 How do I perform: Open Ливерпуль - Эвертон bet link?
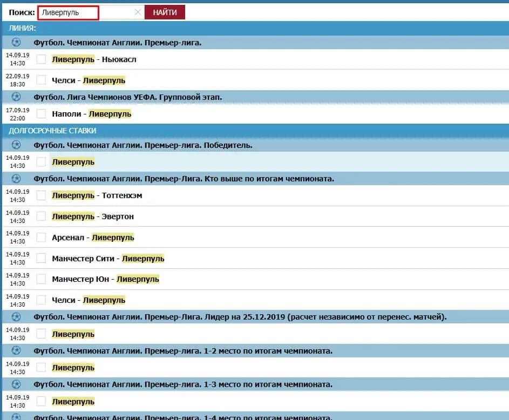[93, 216]
